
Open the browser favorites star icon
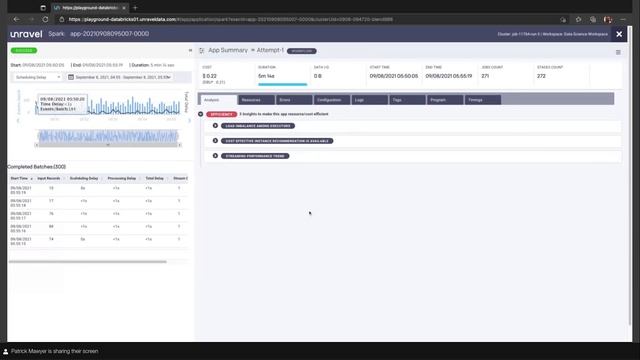pos(578,19)
